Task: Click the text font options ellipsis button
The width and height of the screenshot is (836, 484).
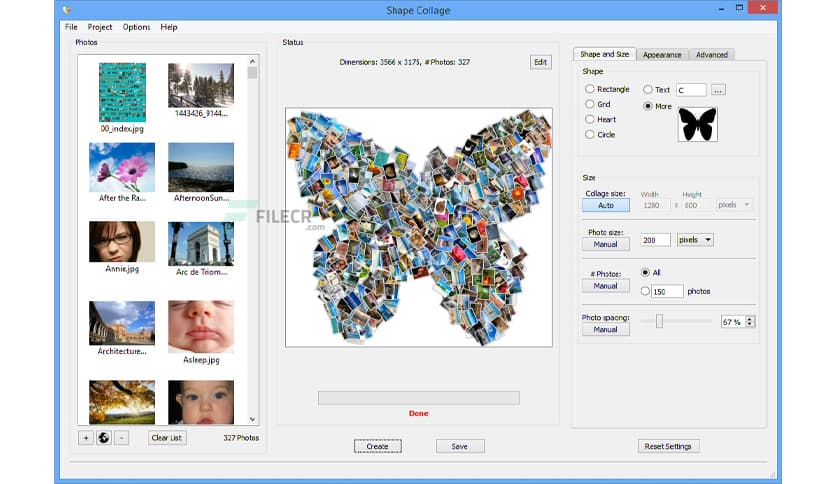Action: [718, 90]
